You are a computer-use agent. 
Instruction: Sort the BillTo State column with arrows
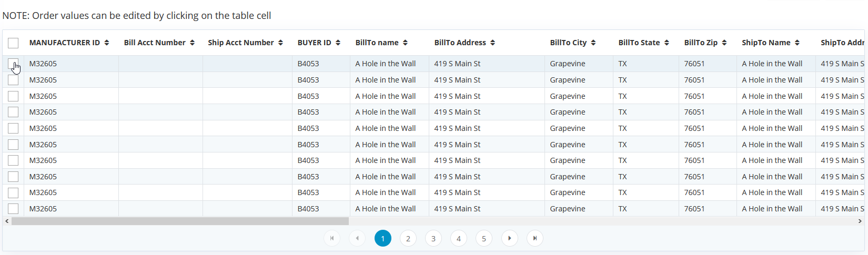pyautogui.click(x=667, y=43)
